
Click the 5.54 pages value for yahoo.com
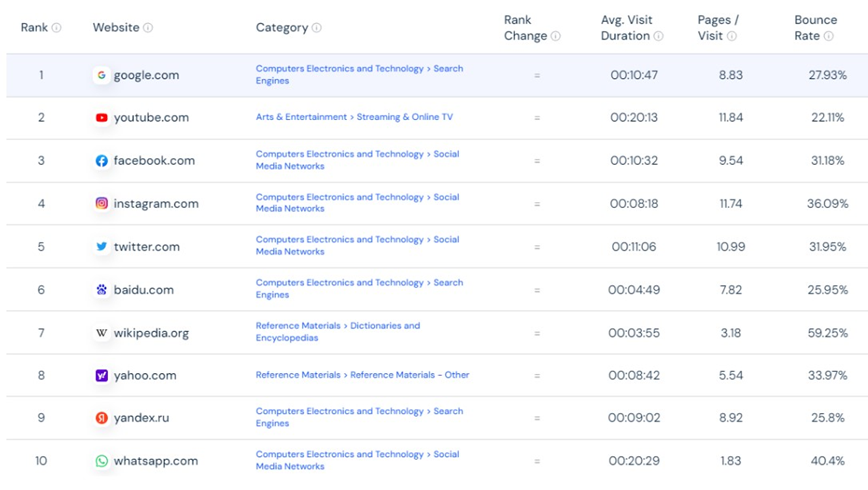[x=731, y=375]
